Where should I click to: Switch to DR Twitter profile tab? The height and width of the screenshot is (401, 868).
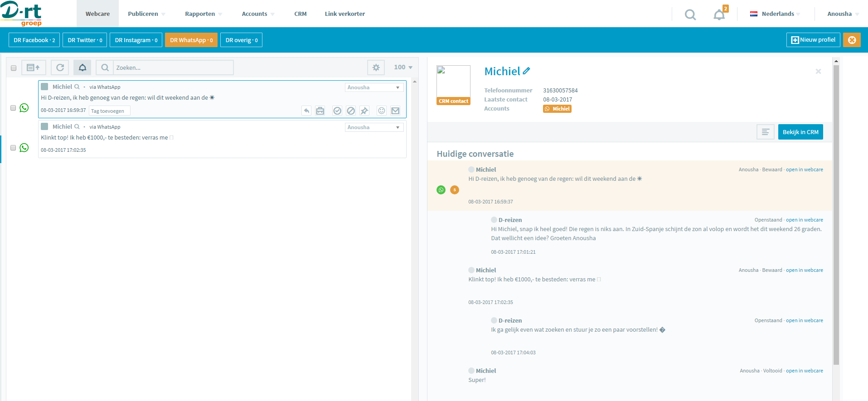click(x=85, y=40)
